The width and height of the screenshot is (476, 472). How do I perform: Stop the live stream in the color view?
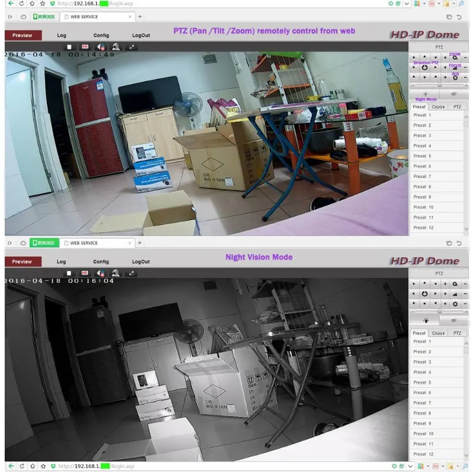coord(69,47)
